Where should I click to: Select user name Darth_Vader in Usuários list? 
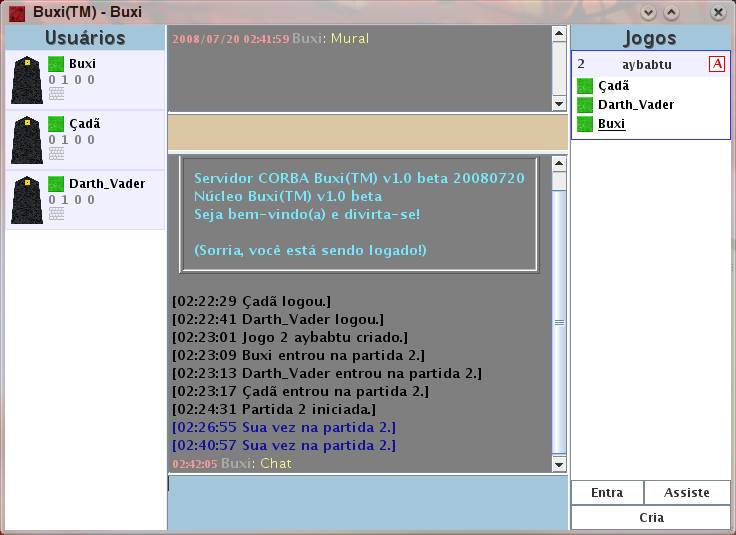(x=107, y=183)
